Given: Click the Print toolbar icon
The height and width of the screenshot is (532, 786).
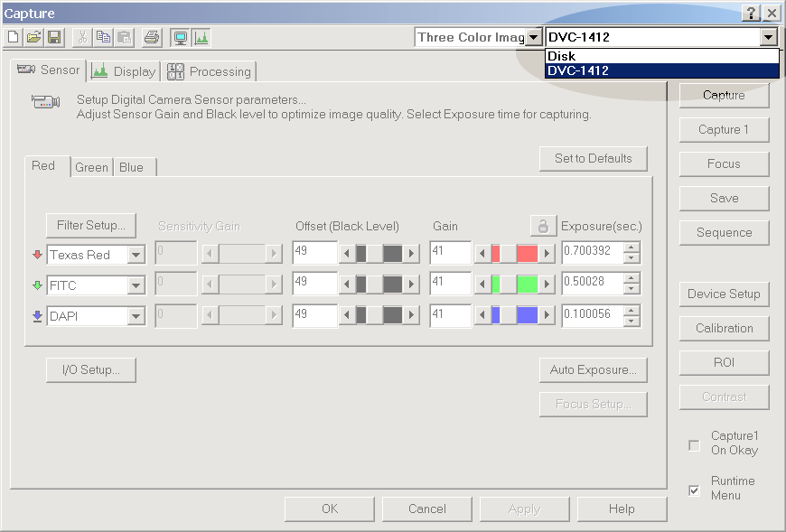Looking at the screenshot, I should coord(152,38).
